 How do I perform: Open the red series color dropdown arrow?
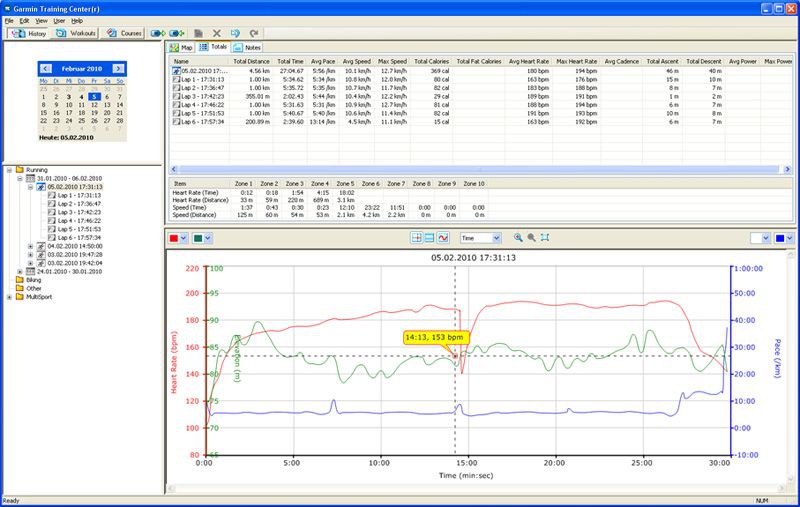[x=184, y=238]
